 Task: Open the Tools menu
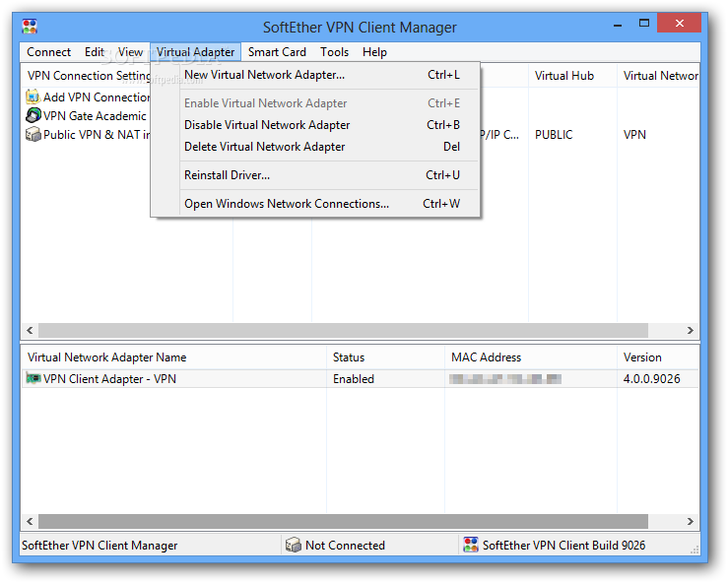[334, 52]
